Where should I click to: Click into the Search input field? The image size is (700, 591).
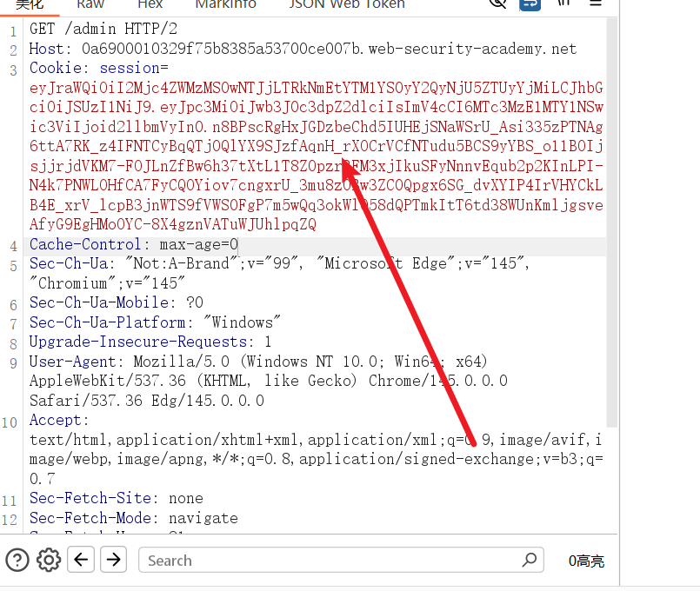(x=330, y=561)
